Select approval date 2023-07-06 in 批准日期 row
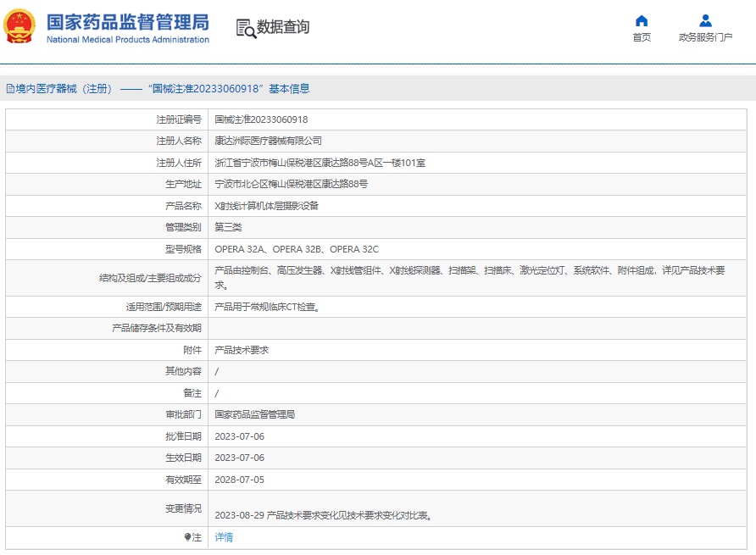This screenshot has width=756, height=555. coord(239,436)
